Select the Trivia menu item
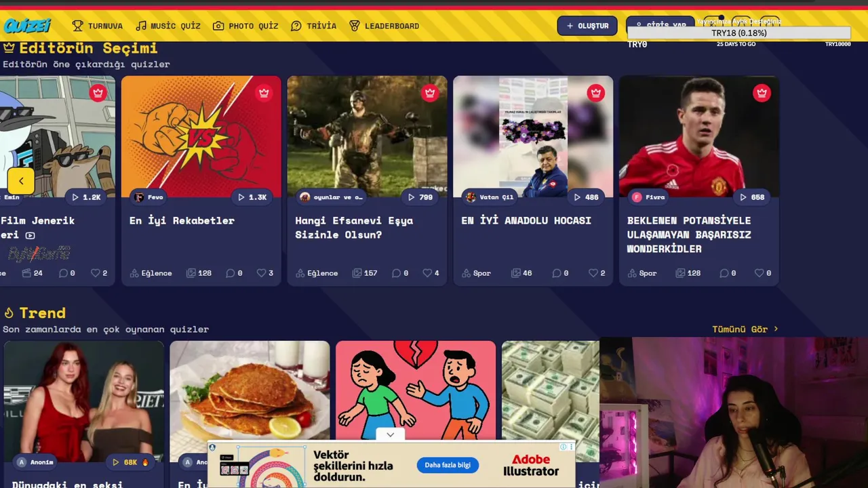Viewport: 868px width, 488px height. (x=313, y=26)
